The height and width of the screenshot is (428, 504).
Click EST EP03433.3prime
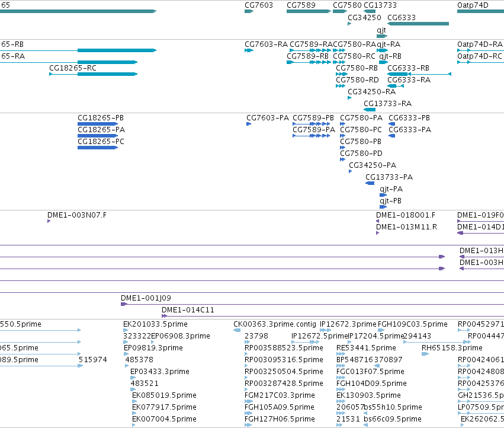click(160, 372)
